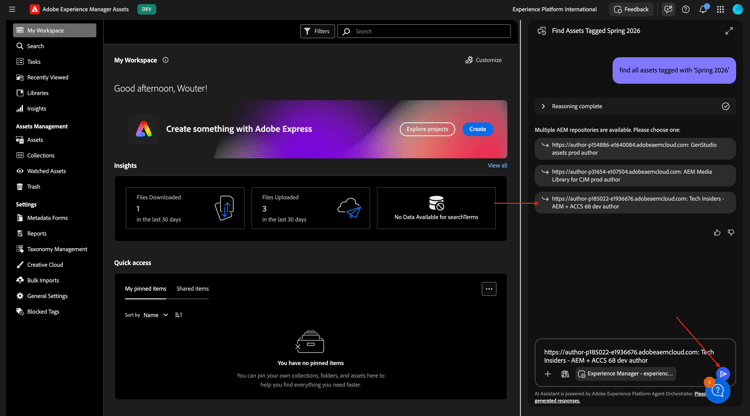Click the search magnifier icon in search bar
The height and width of the screenshot is (416, 750).
[346, 32]
